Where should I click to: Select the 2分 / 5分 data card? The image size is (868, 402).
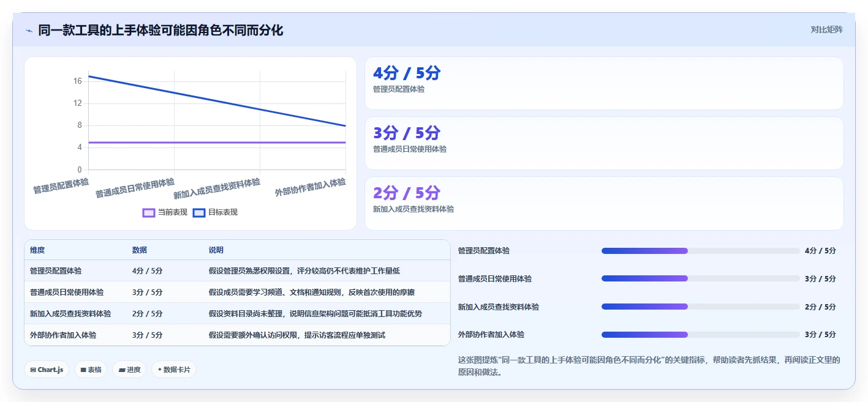coord(604,203)
